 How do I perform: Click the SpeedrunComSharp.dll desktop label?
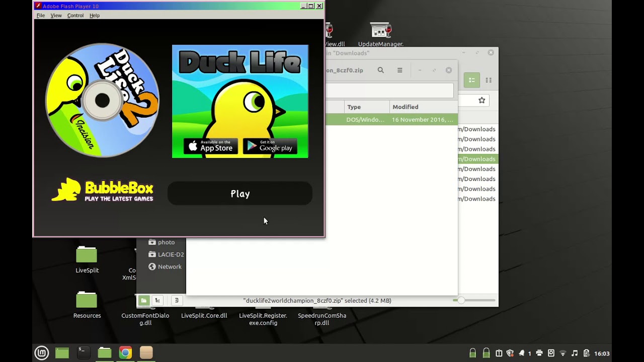322,319
